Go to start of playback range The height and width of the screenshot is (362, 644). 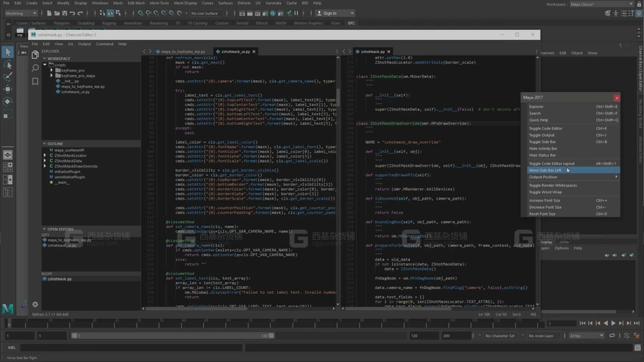582,323
